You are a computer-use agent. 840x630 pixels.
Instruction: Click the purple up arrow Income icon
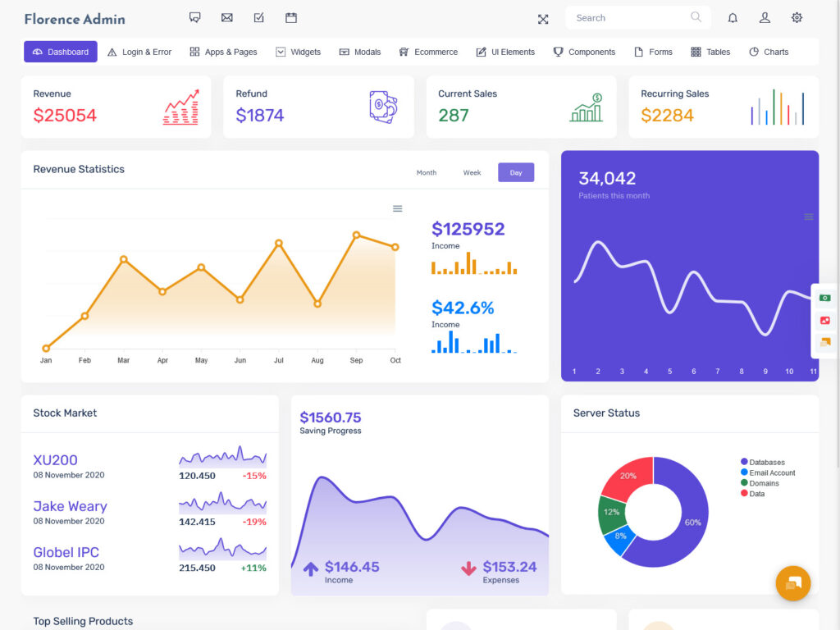pyautogui.click(x=311, y=569)
